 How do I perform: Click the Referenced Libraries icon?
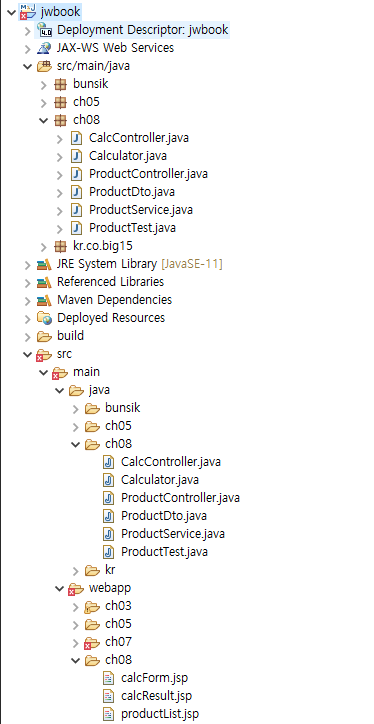pyautogui.click(x=44, y=282)
